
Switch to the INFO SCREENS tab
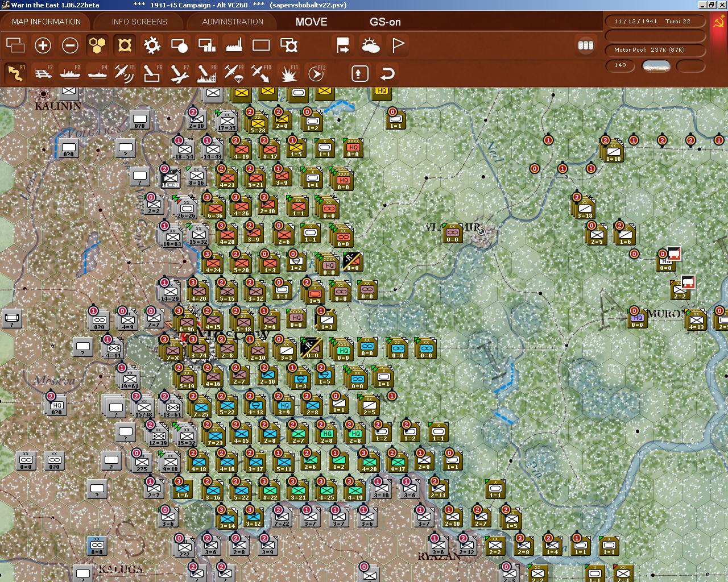coord(139,22)
